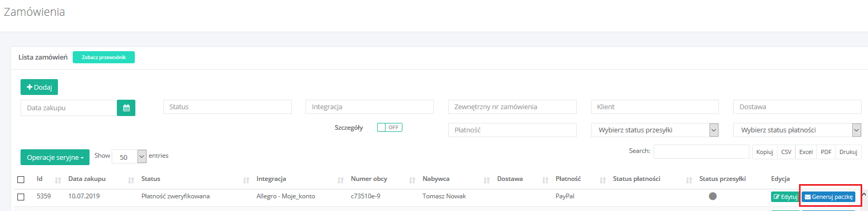The image size is (868, 211).
Task: Sort table by Integracja column
Action: click(271, 179)
